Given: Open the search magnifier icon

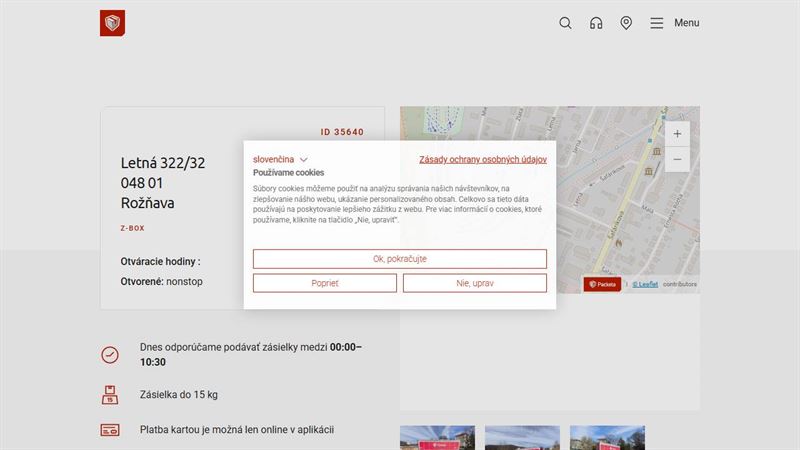Looking at the screenshot, I should [x=565, y=23].
